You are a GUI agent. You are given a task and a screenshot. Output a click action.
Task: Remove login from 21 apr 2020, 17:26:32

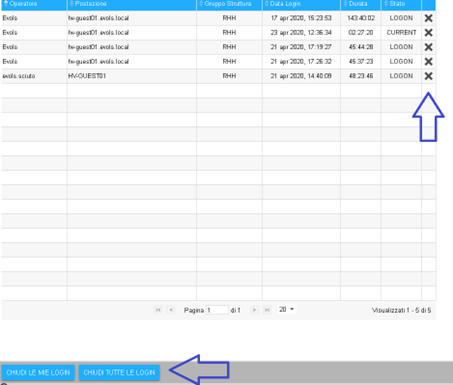pyautogui.click(x=428, y=62)
